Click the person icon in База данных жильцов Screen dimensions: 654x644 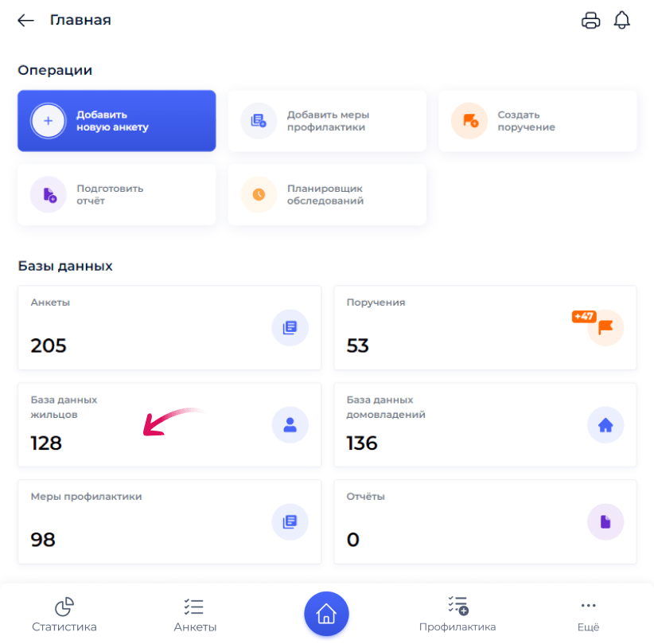pyautogui.click(x=290, y=425)
